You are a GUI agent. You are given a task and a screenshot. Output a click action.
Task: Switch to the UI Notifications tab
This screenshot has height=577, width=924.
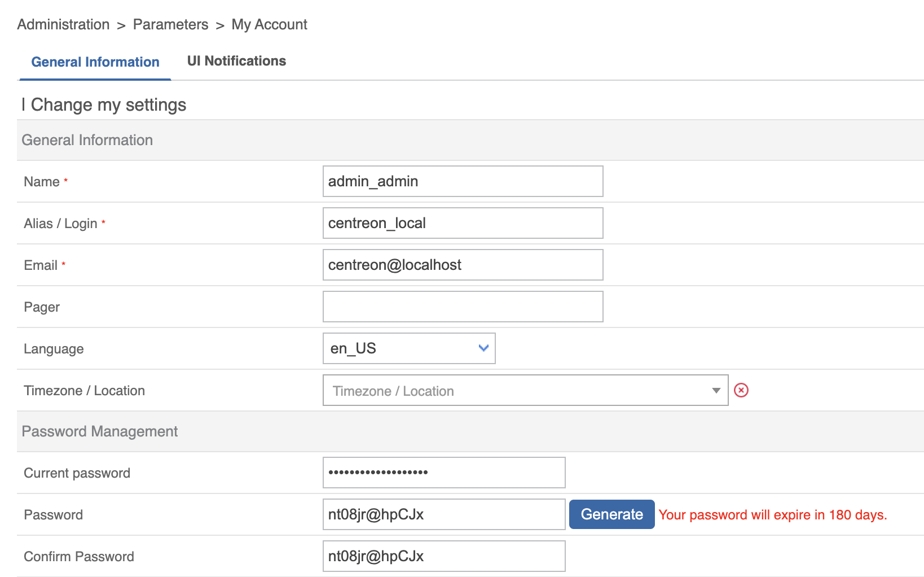click(x=236, y=61)
